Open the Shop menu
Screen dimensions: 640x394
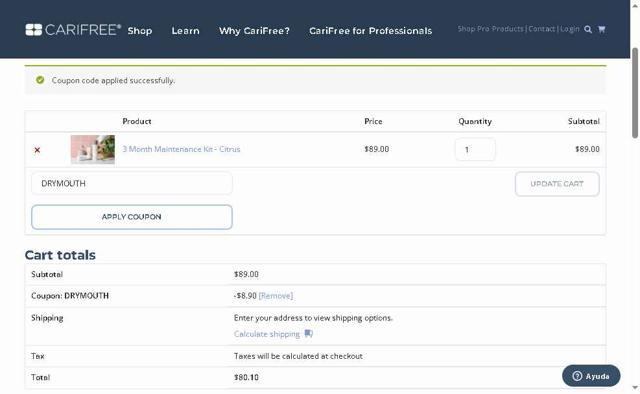[140, 31]
